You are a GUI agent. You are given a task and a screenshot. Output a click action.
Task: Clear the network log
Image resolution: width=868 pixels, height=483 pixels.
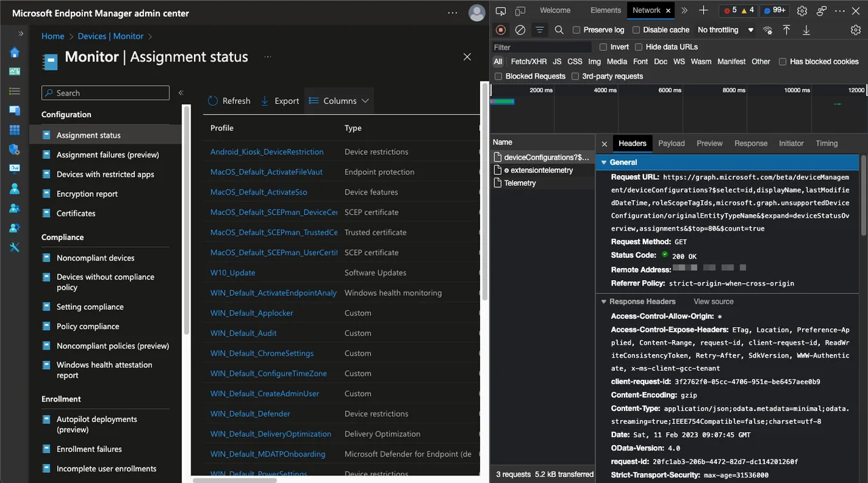(520, 30)
